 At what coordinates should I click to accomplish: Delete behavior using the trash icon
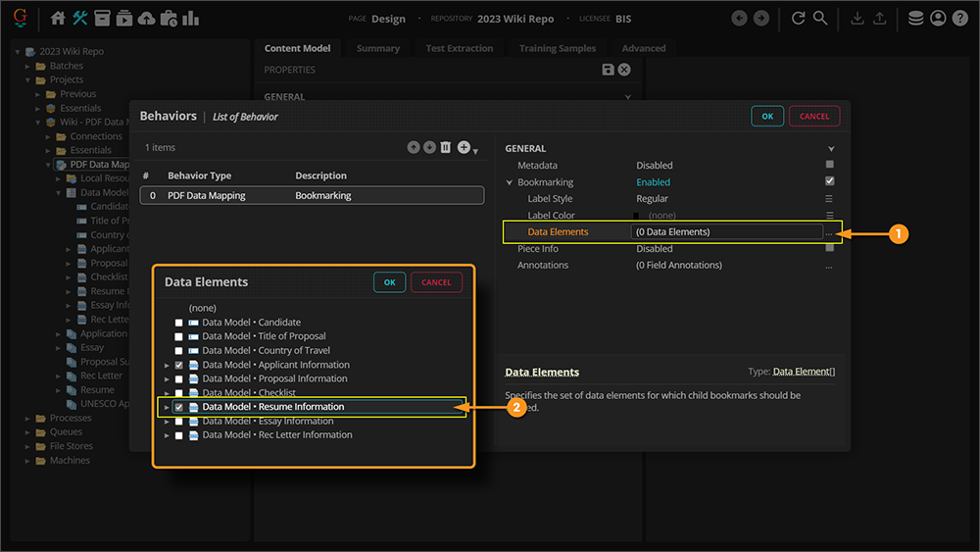point(446,147)
